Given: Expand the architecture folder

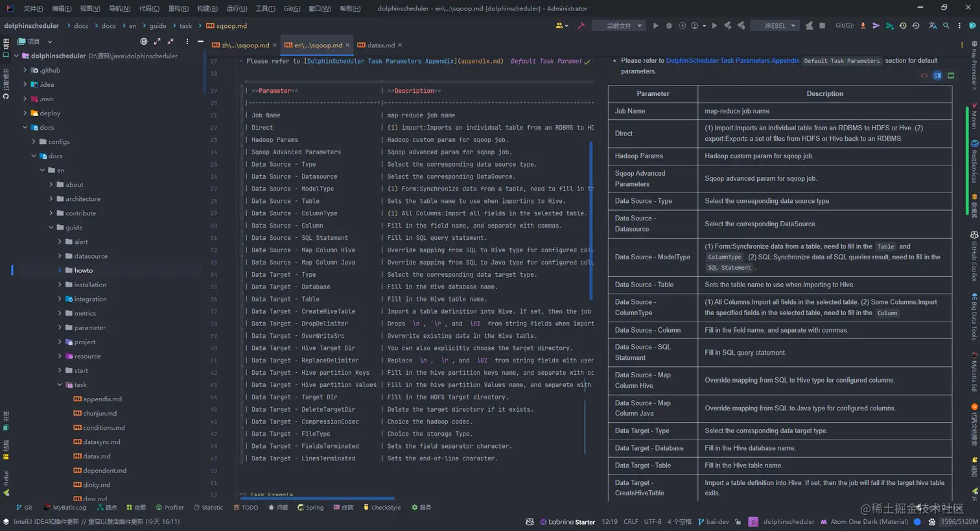Looking at the screenshot, I should click(51, 199).
